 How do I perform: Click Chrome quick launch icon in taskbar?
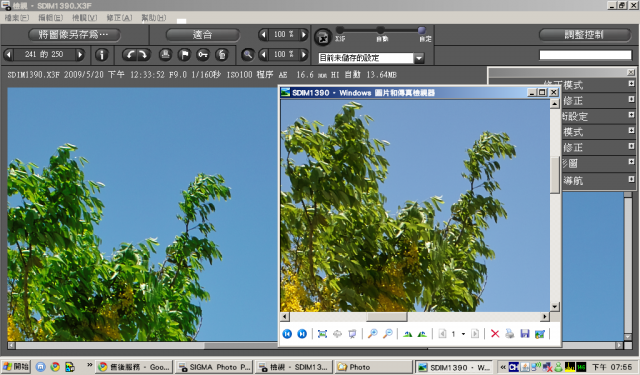(x=55, y=367)
